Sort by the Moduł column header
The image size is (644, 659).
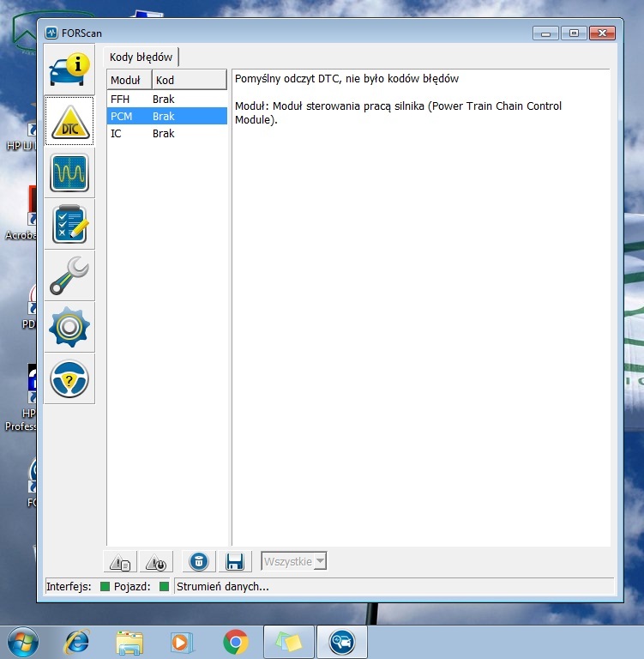pyautogui.click(x=129, y=80)
